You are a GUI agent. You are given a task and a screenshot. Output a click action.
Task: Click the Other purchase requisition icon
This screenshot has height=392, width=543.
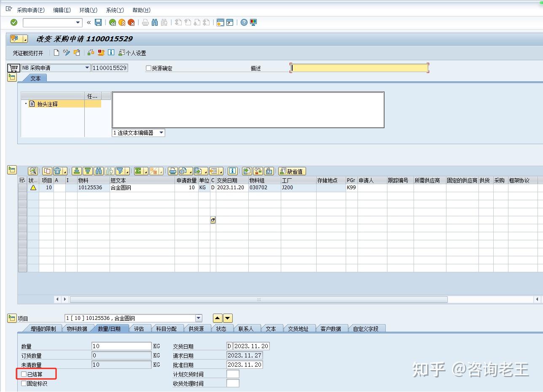[x=77, y=53]
